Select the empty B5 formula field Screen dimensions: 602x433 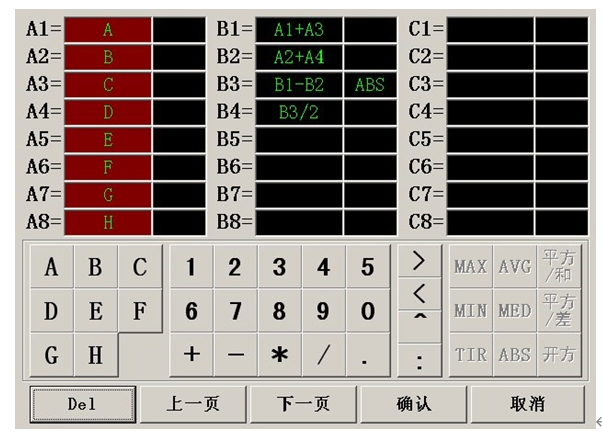point(299,140)
